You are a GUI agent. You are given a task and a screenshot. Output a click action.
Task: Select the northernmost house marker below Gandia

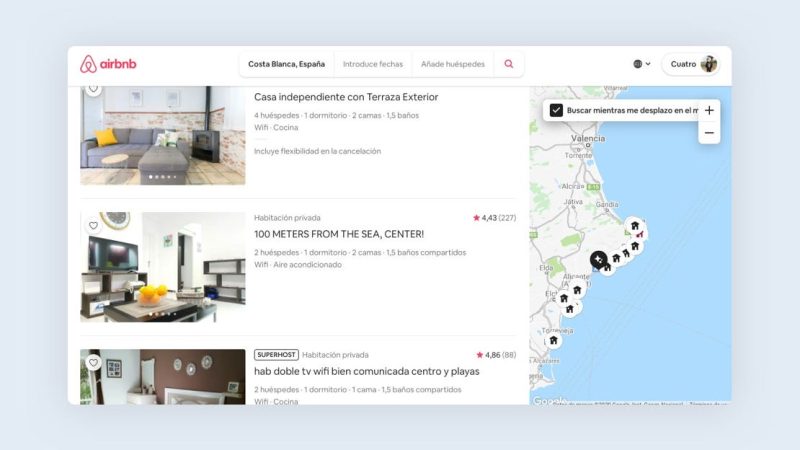tap(635, 226)
